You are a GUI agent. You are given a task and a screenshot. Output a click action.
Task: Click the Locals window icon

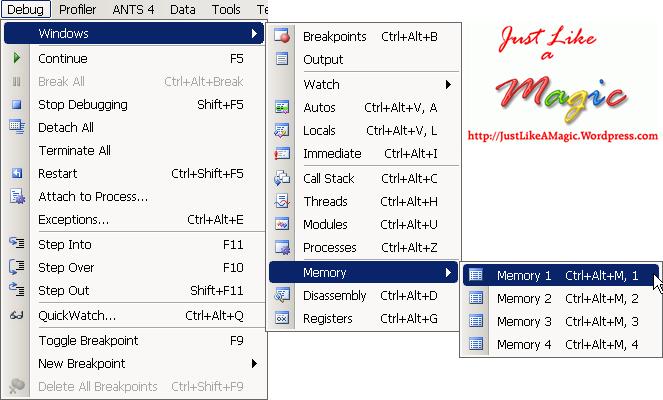coord(282,130)
